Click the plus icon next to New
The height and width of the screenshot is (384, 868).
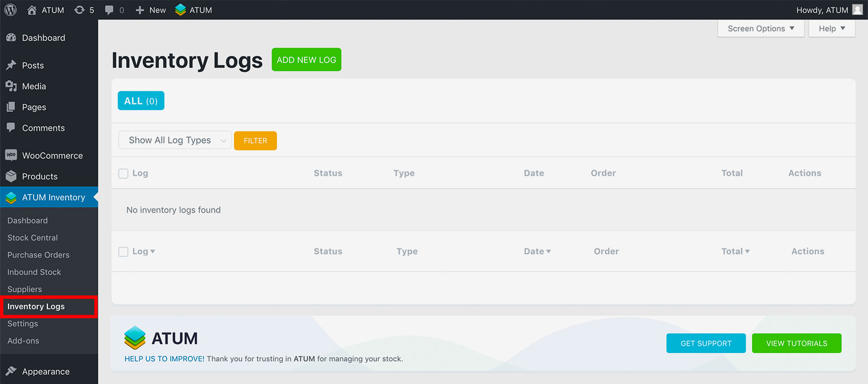pyautogui.click(x=140, y=10)
